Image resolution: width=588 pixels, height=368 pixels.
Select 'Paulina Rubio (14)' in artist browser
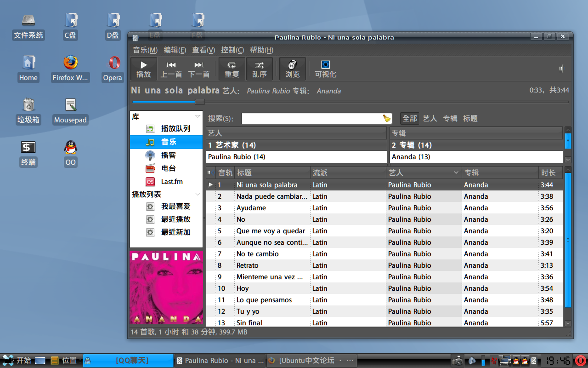pos(296,157)
